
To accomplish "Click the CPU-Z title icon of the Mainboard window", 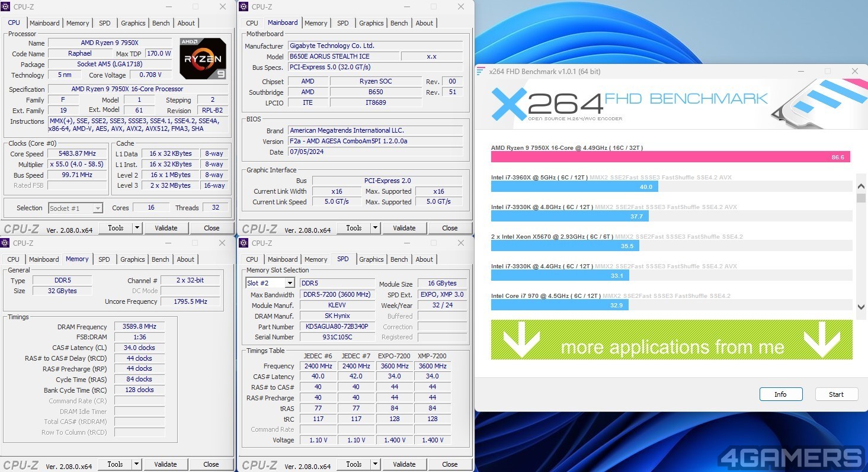I will point(244,7).
